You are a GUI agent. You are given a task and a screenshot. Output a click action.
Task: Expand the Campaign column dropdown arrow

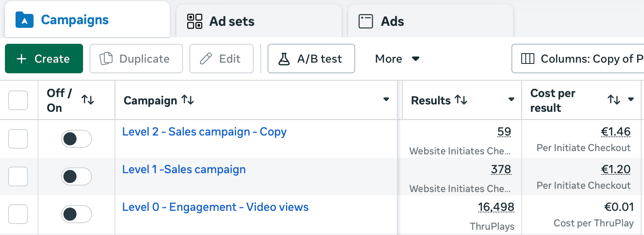tap(386, 99)
